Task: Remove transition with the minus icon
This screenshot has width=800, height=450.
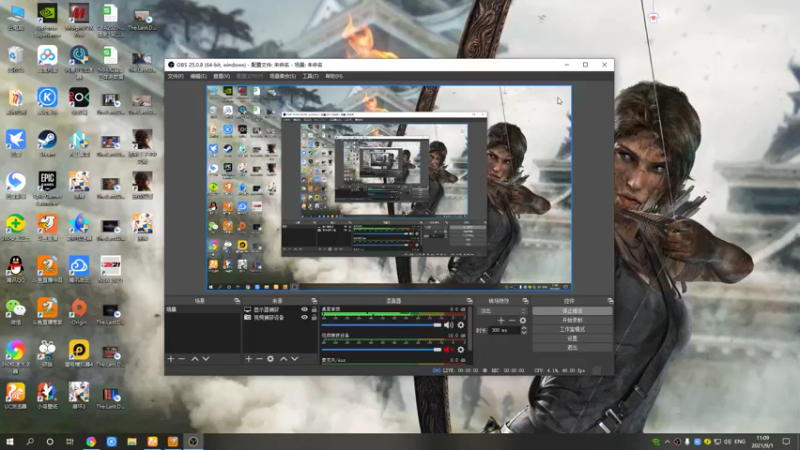Action: (x=512, y=320)
